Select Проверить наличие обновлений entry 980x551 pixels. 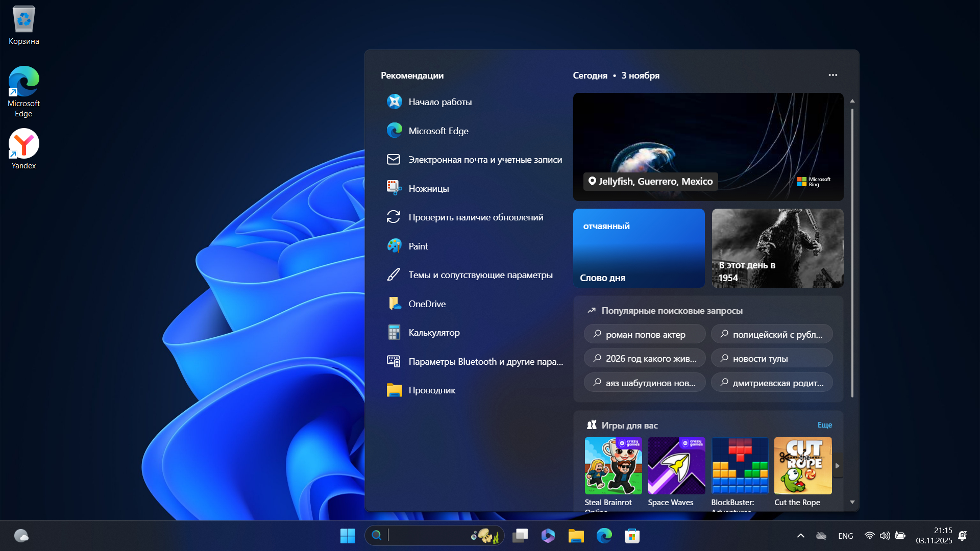pos(475,217)
